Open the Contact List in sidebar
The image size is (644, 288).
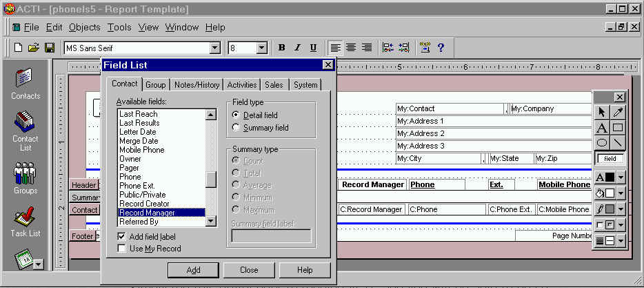point(26,131)
